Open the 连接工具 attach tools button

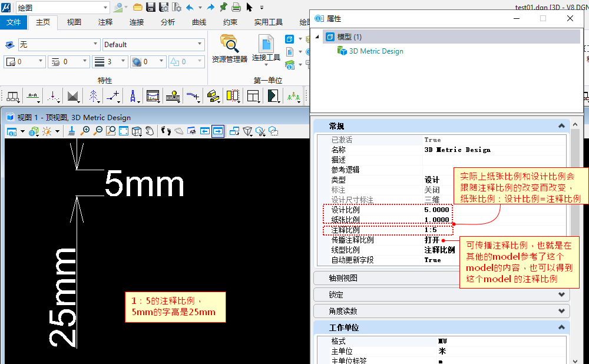[x=266, y=50]
